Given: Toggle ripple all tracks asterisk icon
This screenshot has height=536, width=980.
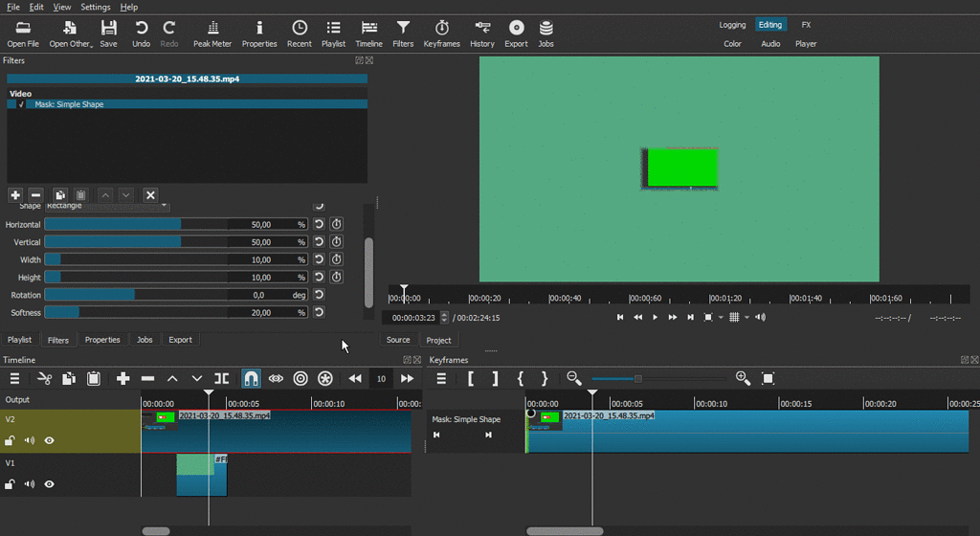Looking at the screenshot, I should [325, 379].
